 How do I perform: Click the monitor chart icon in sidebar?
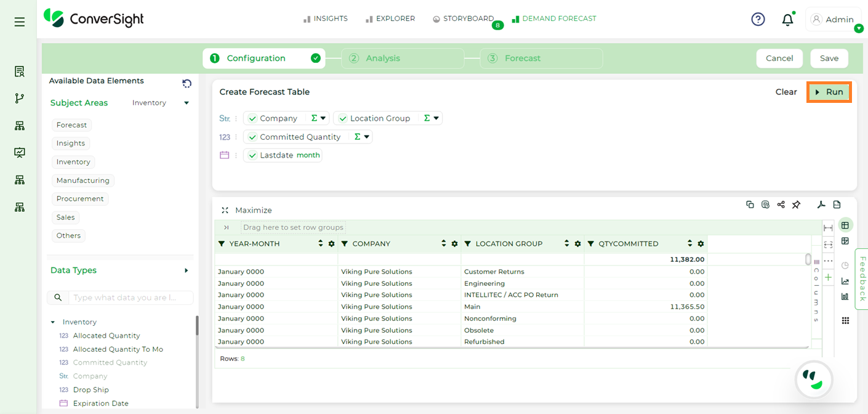20,152
